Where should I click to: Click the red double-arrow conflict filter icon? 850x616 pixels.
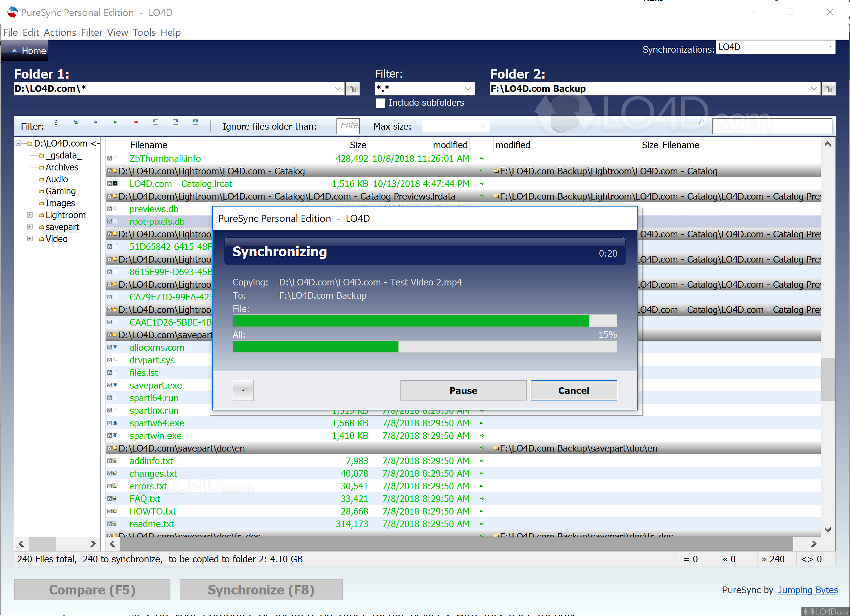pos(136,122)
